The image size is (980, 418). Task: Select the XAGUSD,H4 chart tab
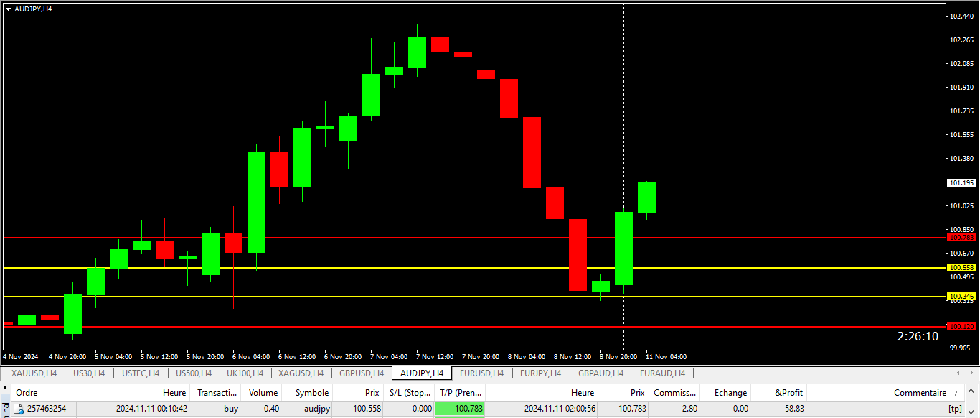coord(301,373)
